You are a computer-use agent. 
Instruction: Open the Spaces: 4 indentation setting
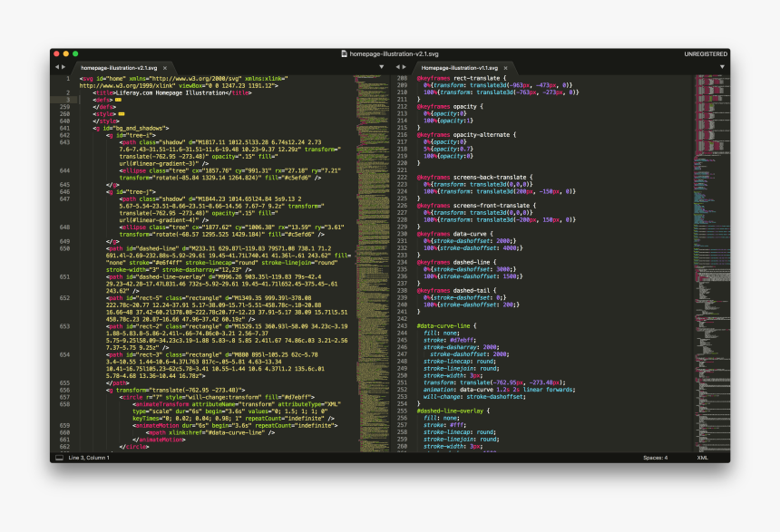655,458
